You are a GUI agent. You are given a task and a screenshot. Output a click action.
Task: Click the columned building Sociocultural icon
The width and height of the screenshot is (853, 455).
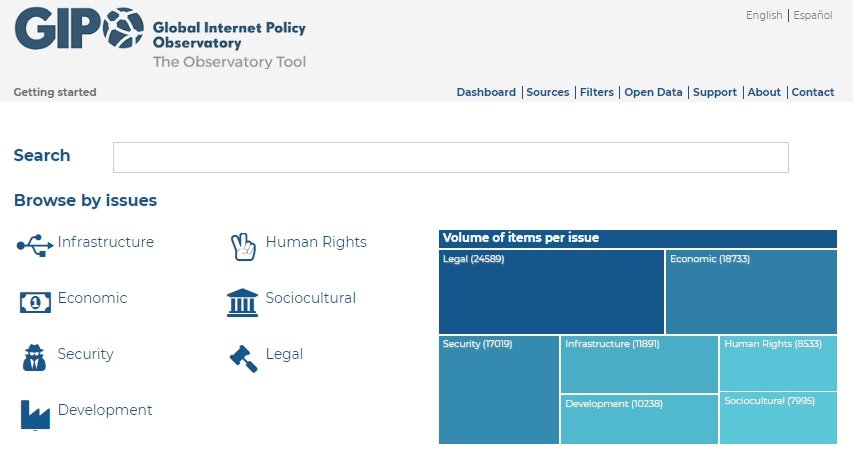click(x=242, y=302)
